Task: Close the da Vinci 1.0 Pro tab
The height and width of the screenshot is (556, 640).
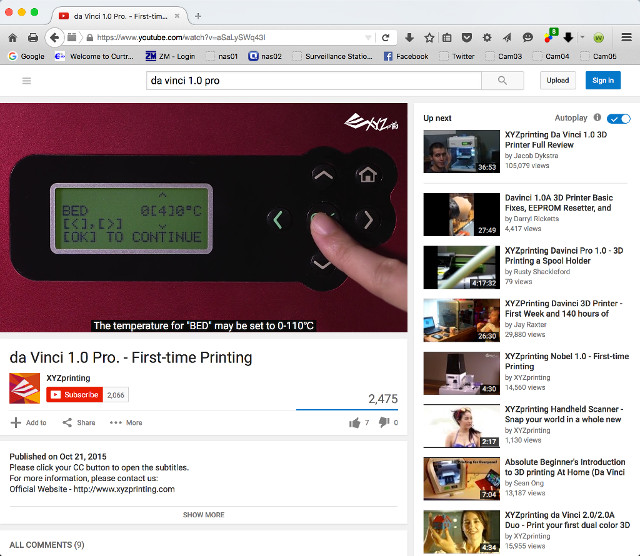Action: point(177,16)
